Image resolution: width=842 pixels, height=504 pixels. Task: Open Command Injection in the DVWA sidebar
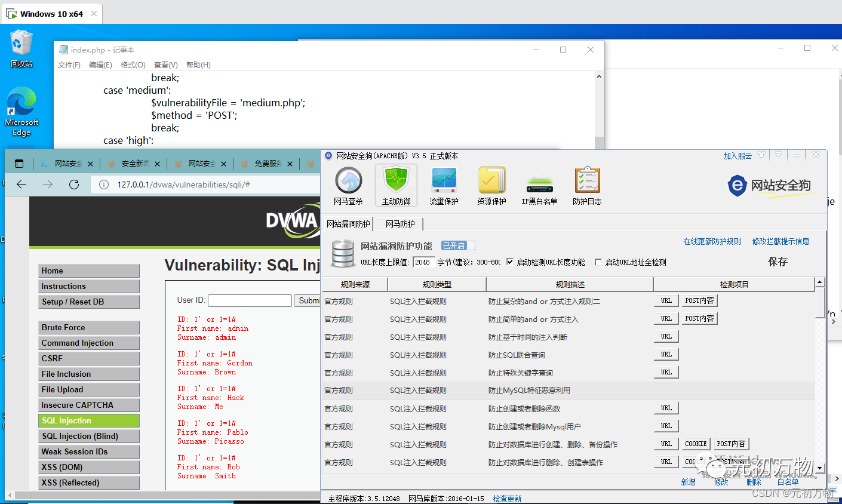coord(89,343)
